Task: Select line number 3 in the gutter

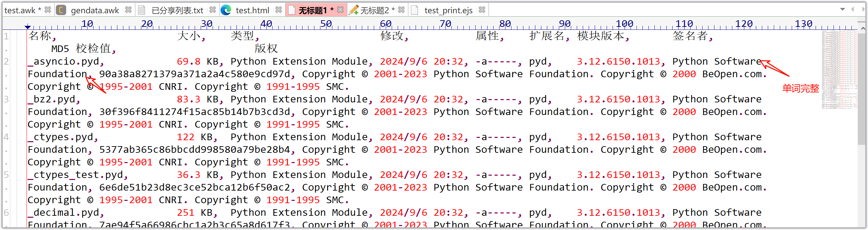Action: [6, 99]
